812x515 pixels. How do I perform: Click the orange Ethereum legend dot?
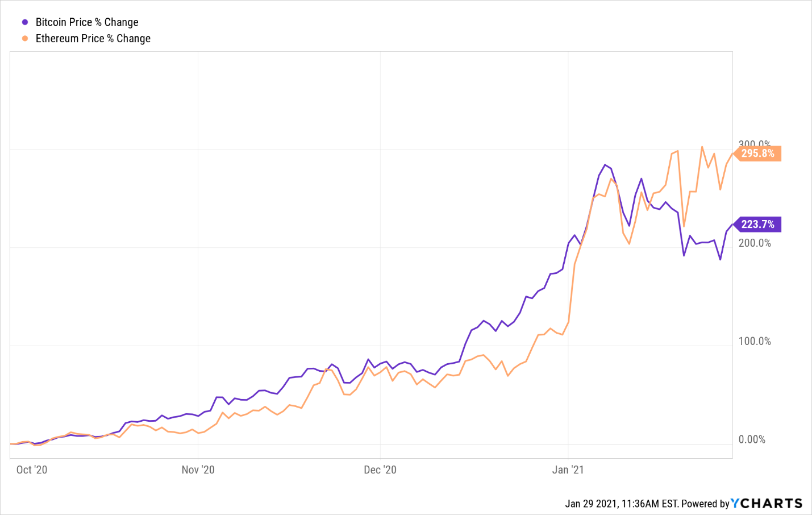click(25, 39)
